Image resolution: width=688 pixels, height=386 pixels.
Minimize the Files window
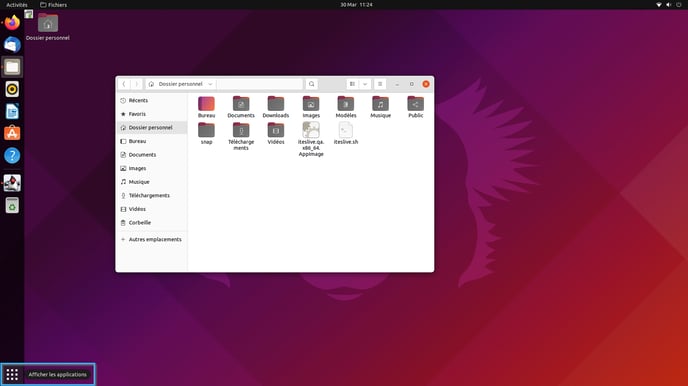(x=397, y=84)
